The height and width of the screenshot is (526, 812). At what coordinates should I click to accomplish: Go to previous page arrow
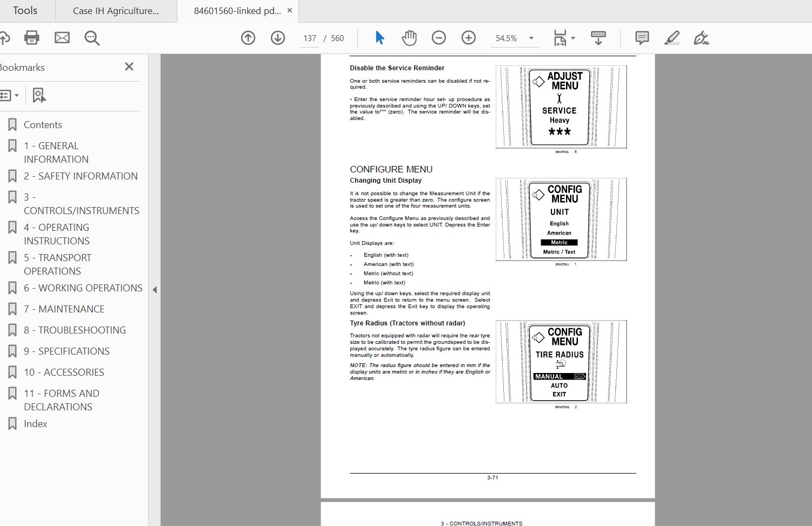point(248,38)
